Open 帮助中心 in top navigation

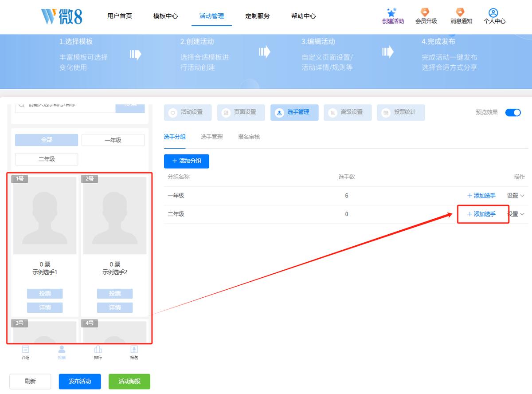click(x=304, y=16)
